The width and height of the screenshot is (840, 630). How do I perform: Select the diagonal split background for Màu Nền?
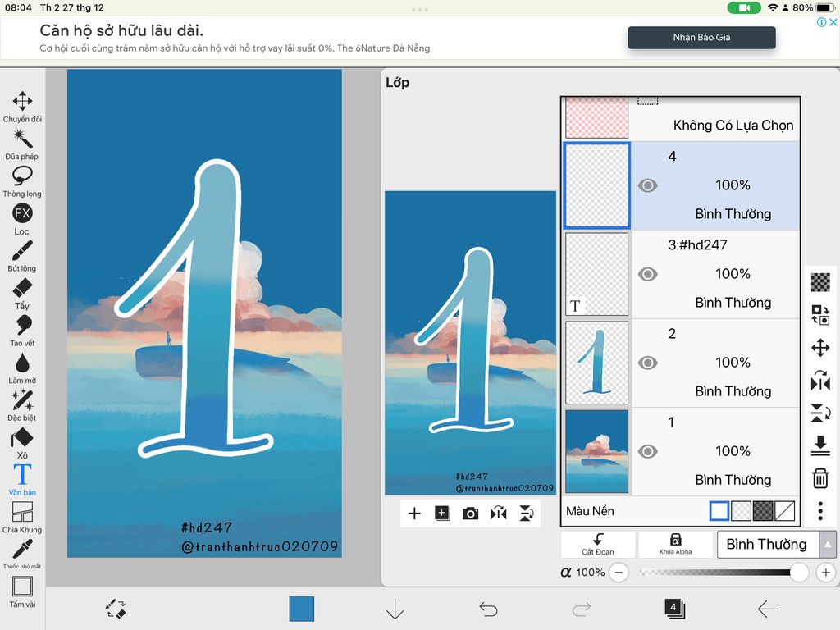(785, 511)
